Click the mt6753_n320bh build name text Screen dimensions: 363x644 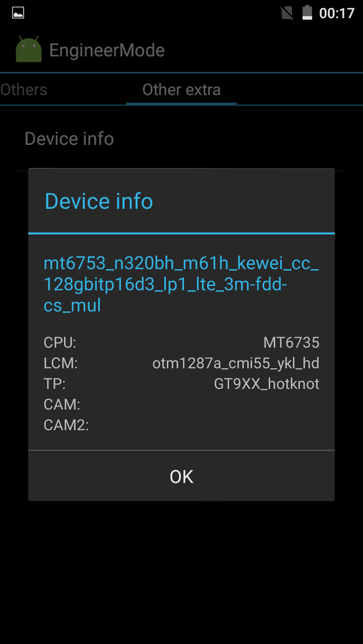pyautogui.click(x=181, y=284)
